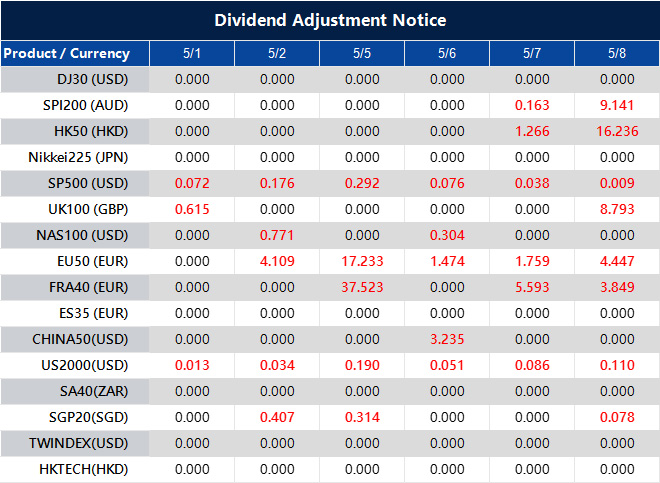This screenshot has height=483, width=660.
Task: Click the 8.793 value for UK100
Action: coord(617,209)
